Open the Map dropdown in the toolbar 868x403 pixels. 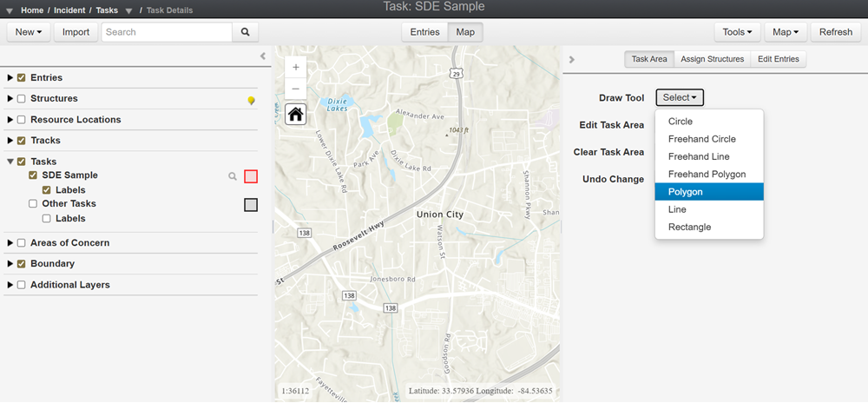point(786,32)
